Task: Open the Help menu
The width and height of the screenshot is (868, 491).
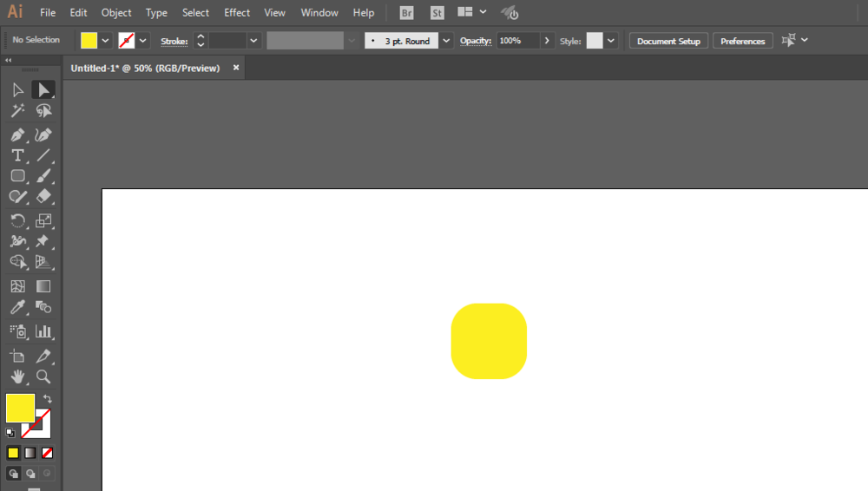Action: [x=364, y=13]
